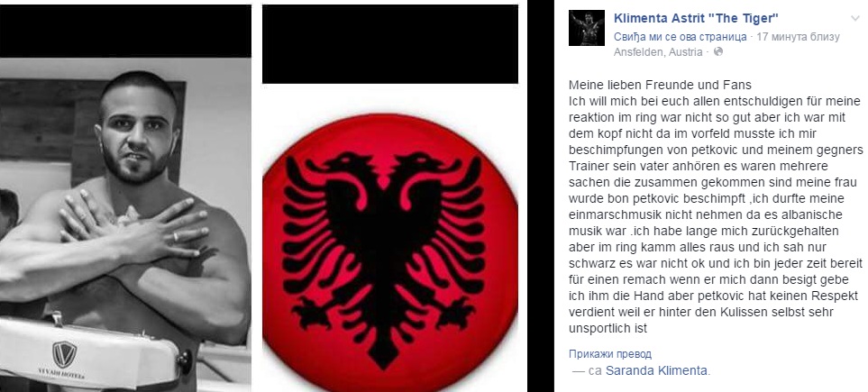Click the "Meine lieben Freunde und Fans" line

coord(661,86)
